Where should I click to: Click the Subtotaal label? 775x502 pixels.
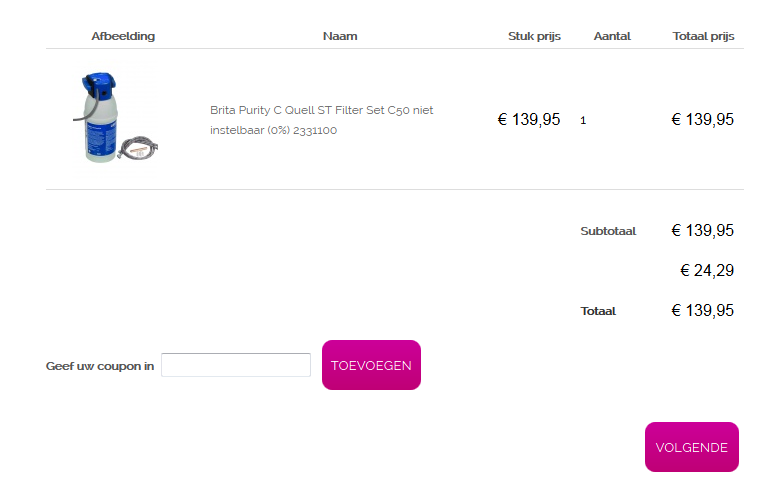click(x=608, y=231)
